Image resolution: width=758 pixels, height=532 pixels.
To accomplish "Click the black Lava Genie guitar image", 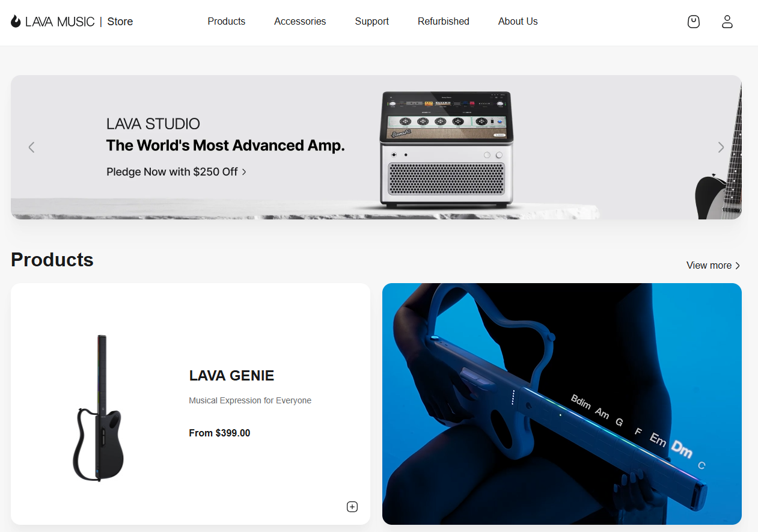I will coord(97,408).
